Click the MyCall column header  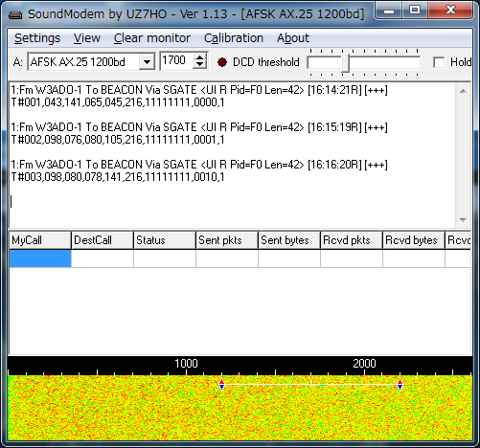(x=40, y=240)
